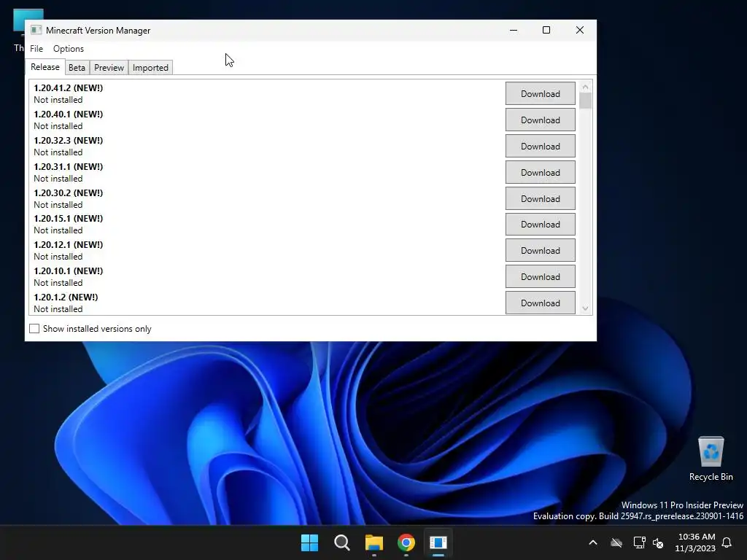Select the 1.20.31.1 (NEW!) version label
The height and width of the screenshot is (560, 747).
pyautogui.click(x=68, y=166)
